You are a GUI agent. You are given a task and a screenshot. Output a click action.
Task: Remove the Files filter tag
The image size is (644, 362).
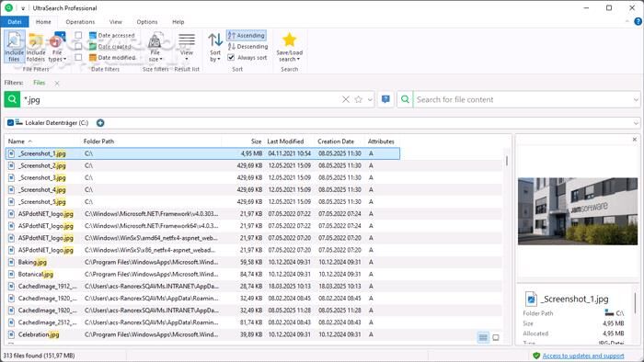57,84
